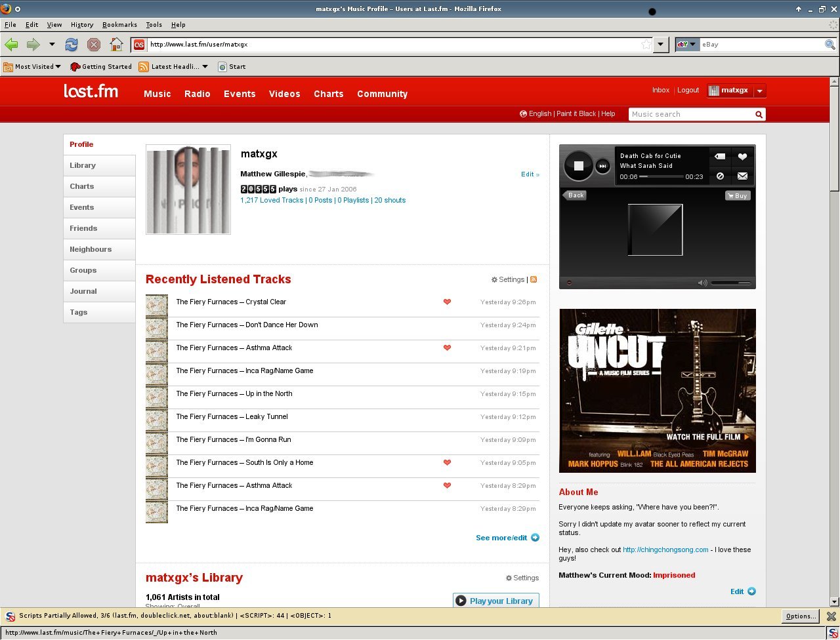Image resolution: width=840 pixels, height=640 pixels.
Task: Open the Journal sidebar tab
Action: pos(99,291)
